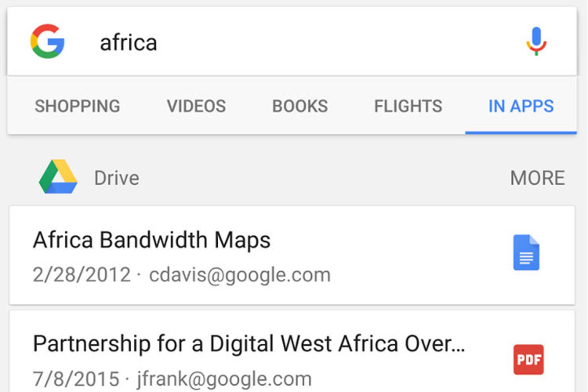Show MORE Drive results

click(x=537, y=178)
